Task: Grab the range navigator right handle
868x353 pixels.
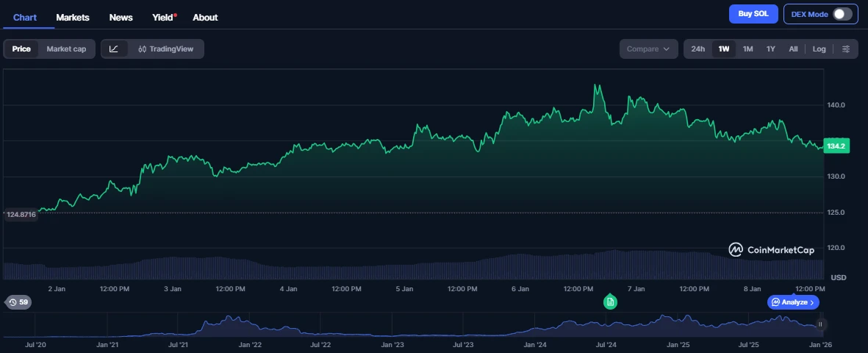Action: (820, 324)
